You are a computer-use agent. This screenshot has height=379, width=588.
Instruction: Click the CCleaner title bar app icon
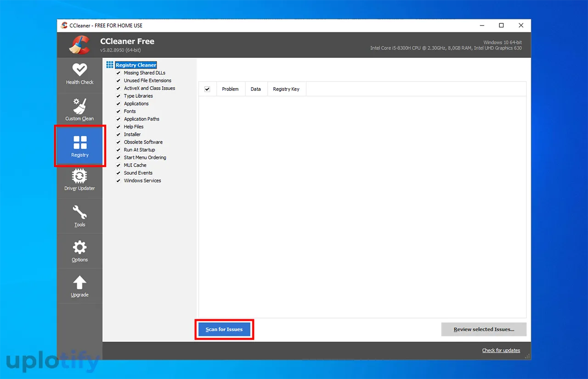64,25
